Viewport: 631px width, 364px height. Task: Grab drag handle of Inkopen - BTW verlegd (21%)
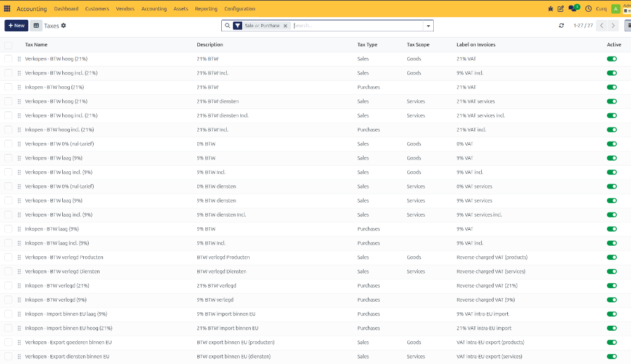pyautogui.click(x=19, y=286)
